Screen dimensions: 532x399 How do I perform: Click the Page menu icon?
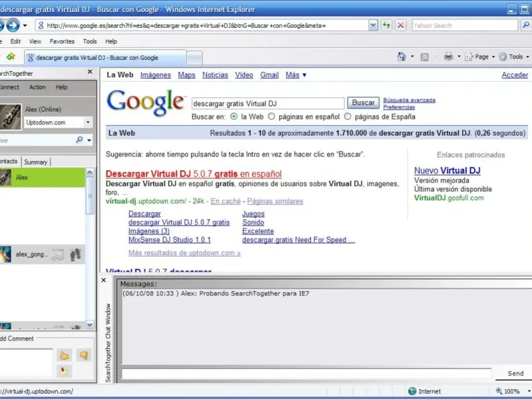(469, 57)
